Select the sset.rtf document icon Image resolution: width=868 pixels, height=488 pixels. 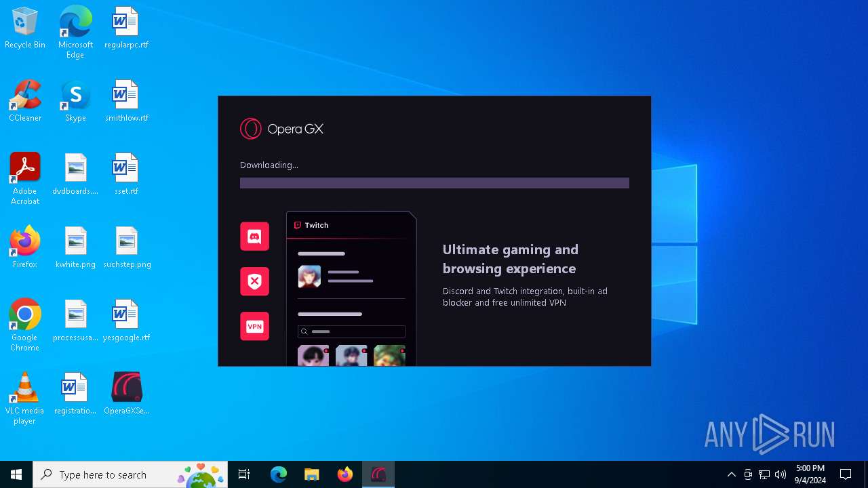point(126,175)
